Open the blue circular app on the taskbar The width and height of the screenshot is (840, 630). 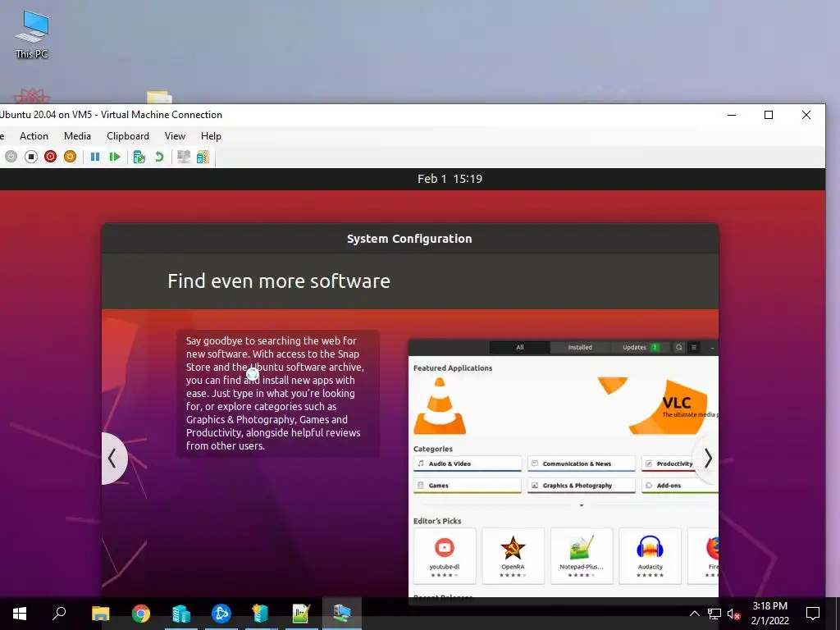pos(221,614)
